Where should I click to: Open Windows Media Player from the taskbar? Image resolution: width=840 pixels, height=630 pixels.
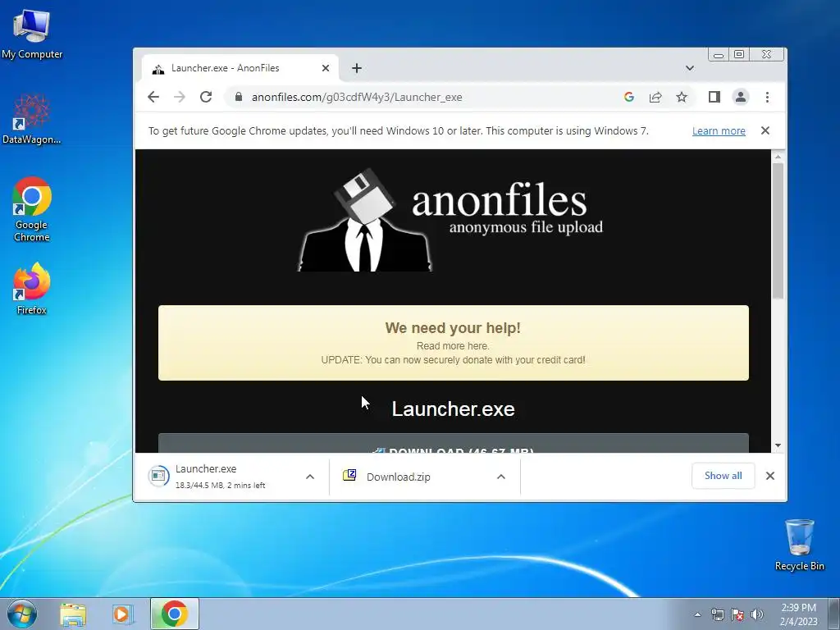pyautogui.click(x=122, y=614)
